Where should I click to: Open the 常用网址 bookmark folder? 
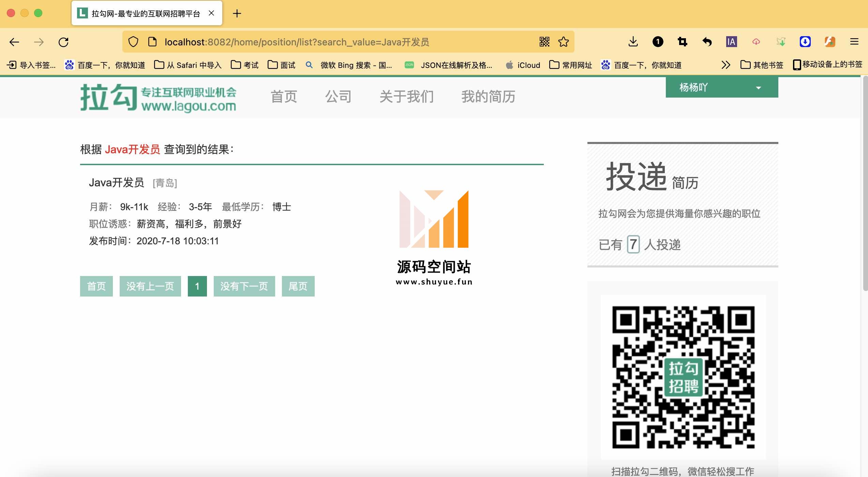coord(571,65)
